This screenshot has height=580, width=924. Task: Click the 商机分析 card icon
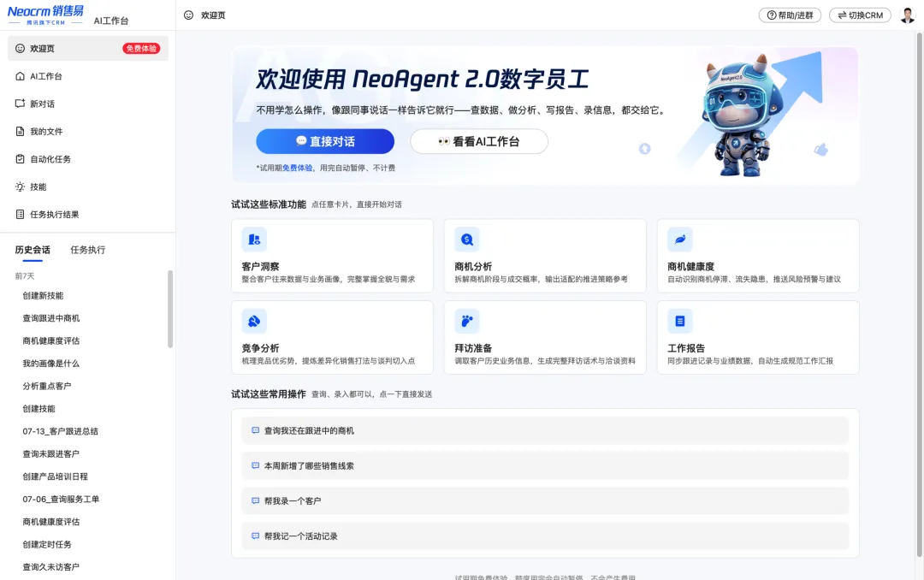coord(467,240)
